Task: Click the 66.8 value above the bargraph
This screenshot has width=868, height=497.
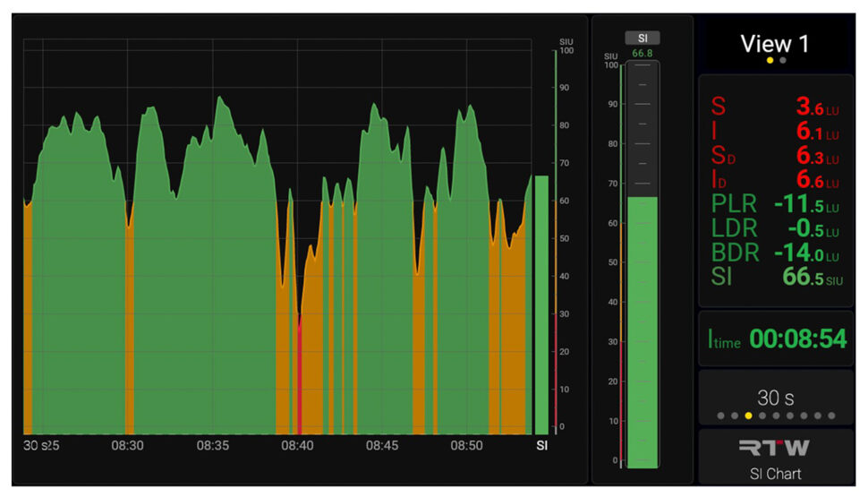Action: point(642,54)
